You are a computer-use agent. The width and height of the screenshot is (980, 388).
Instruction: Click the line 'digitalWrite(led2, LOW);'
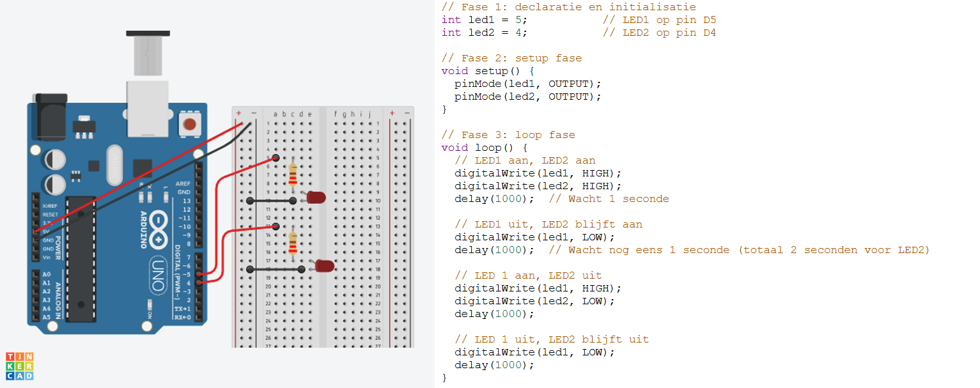pos(535,301)
